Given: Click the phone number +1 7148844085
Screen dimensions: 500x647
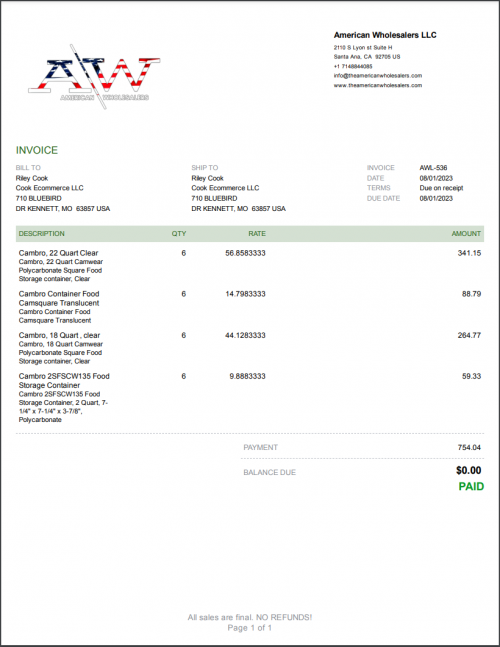Looking at the screenshot, I should [x=353, y=66].
